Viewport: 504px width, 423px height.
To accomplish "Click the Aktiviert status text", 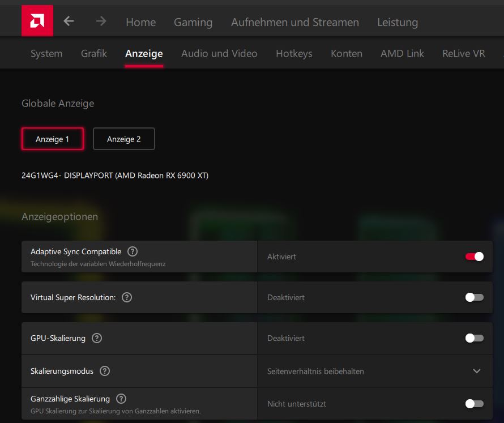I will [281, 257].
